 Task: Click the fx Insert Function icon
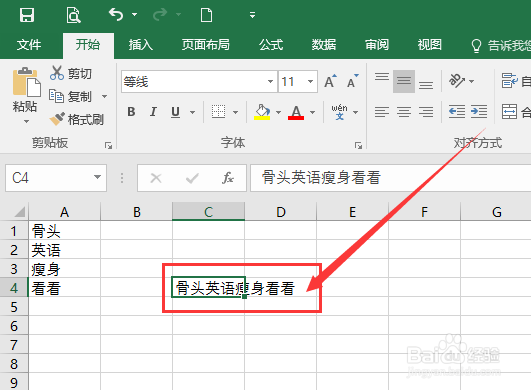[228, 178]
